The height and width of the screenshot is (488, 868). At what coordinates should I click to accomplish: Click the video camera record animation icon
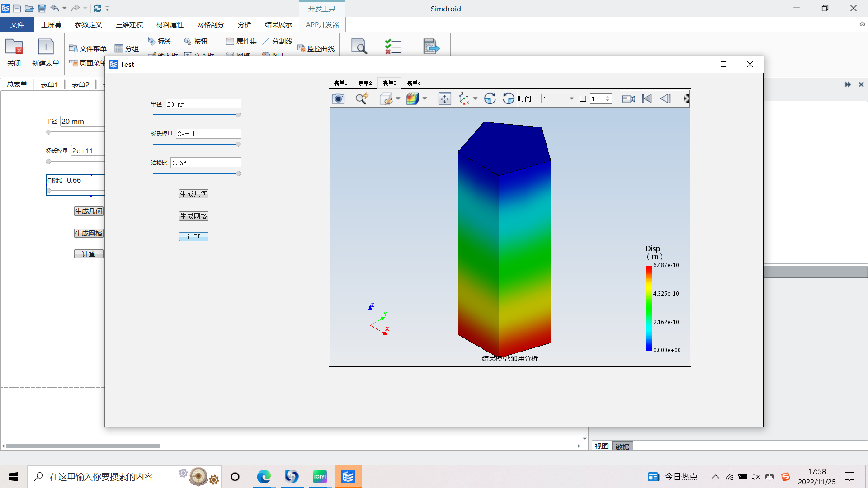(628, 99)
